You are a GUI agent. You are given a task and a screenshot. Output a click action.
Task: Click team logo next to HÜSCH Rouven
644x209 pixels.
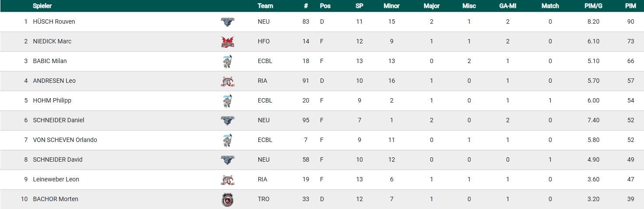click(227, 22)
